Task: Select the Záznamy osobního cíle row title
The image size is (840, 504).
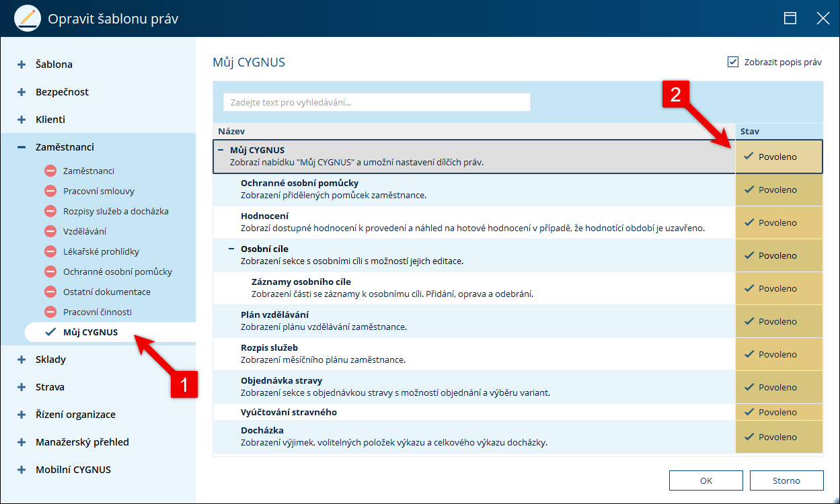Action: (301, 282)
